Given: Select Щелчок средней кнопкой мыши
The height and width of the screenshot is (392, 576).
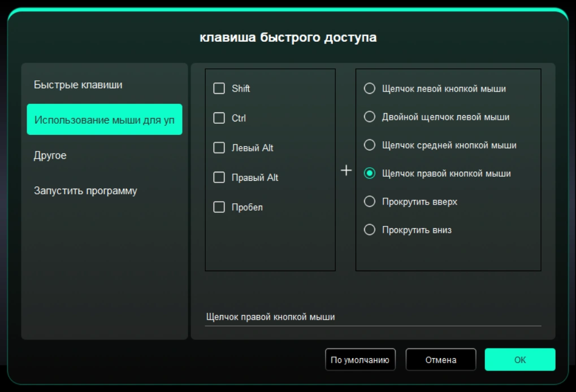Looking at the screenshot, I should (370, 145).
